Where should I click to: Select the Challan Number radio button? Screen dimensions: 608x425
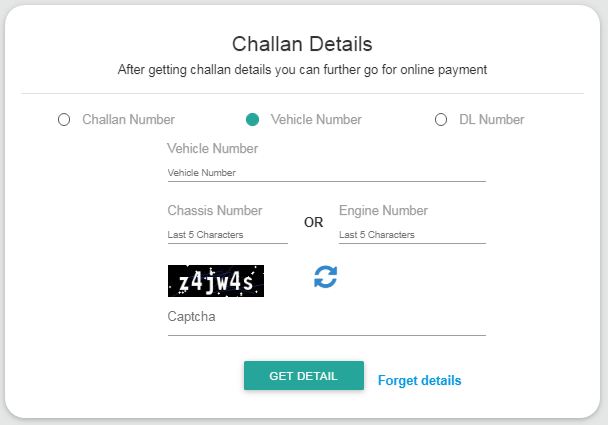tap(64, 120)
